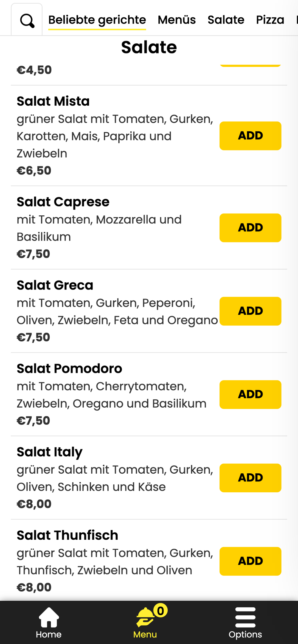This screenshot has width=298, height=644.
Task: Add Salat Italy to cart
Action: pos(250,478)
